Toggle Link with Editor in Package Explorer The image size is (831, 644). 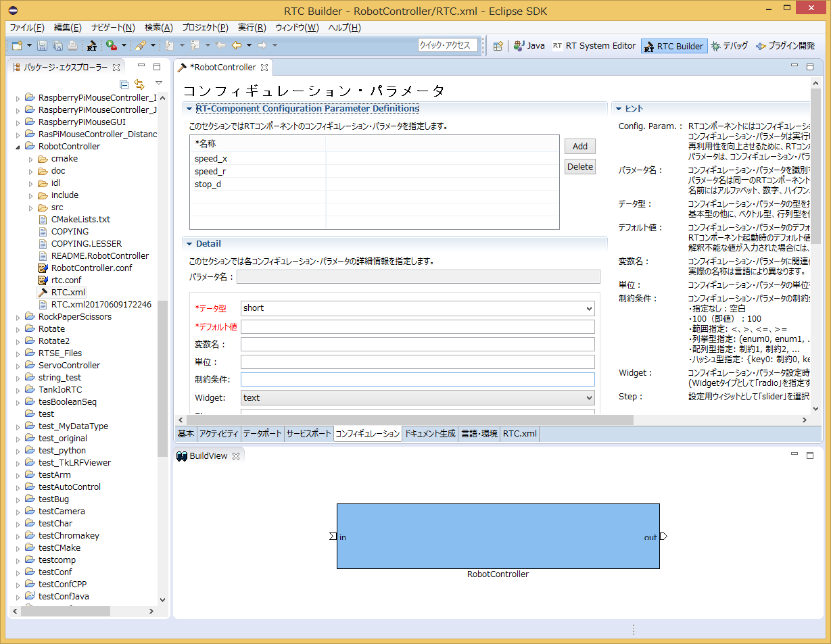pos(139,84)
